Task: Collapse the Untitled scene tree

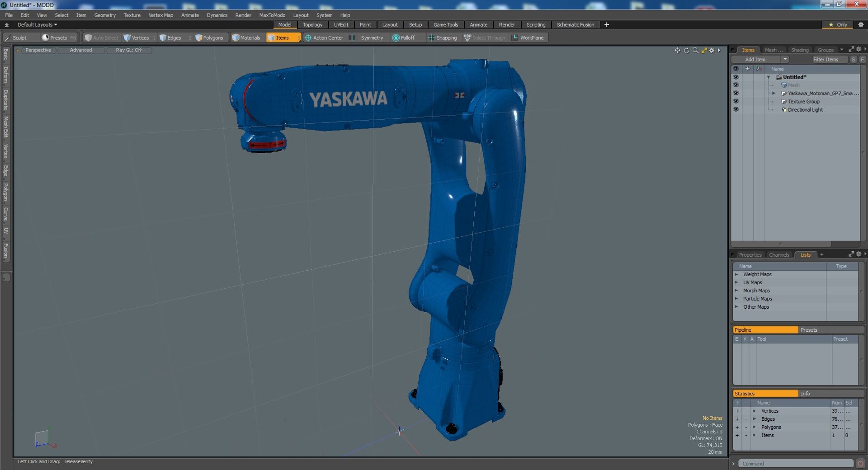Action: (x=769, y=77)
